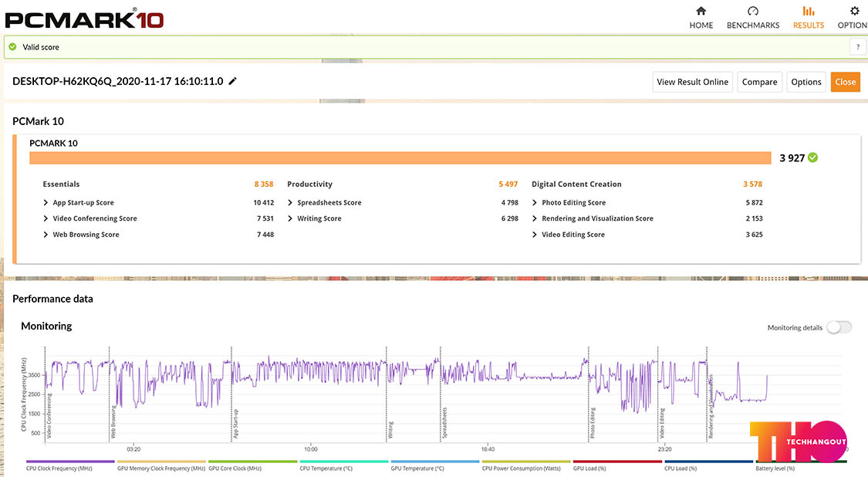Click the Photo Editing marker on chart
Viewport: 868px width, 477px height.
(x=592, y=423)
